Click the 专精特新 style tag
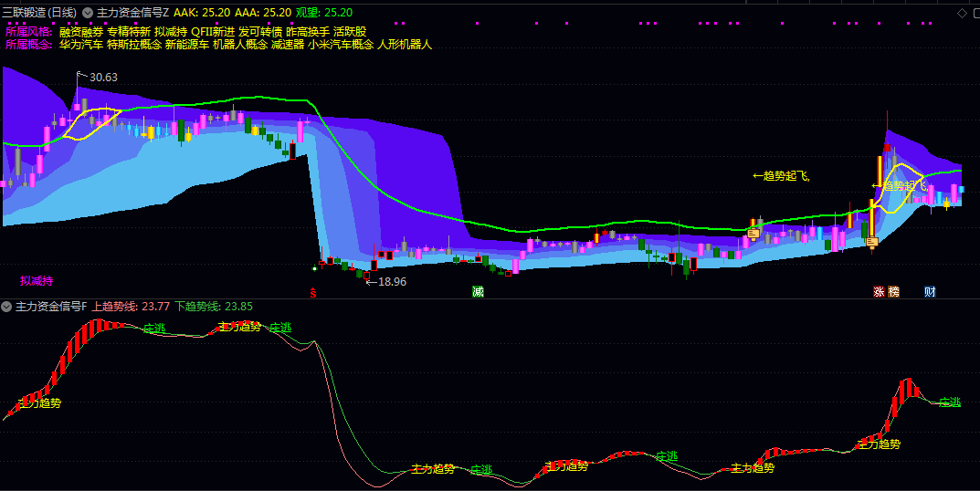 click(129, 31)
